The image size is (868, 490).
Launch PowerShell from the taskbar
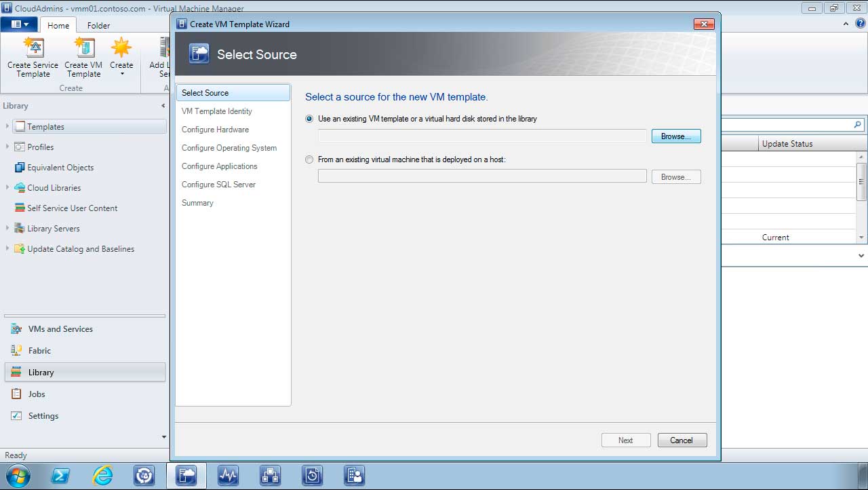coord(60,476)
